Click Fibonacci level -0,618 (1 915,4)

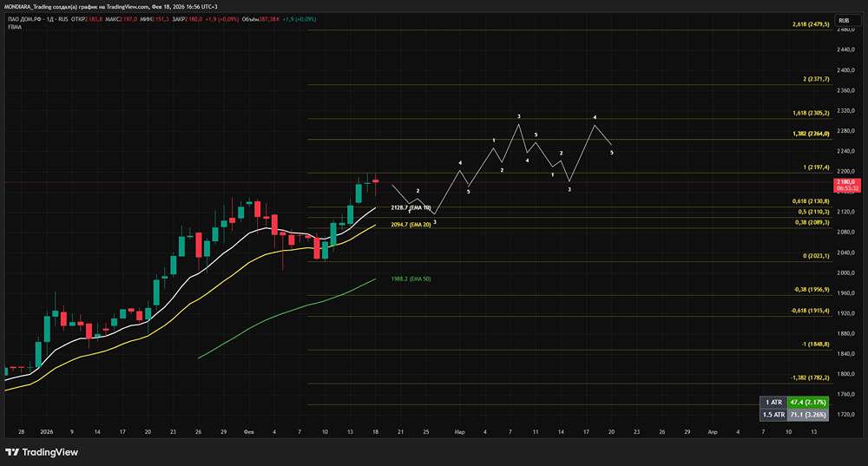pyautogui.click(x=811, y=311)
